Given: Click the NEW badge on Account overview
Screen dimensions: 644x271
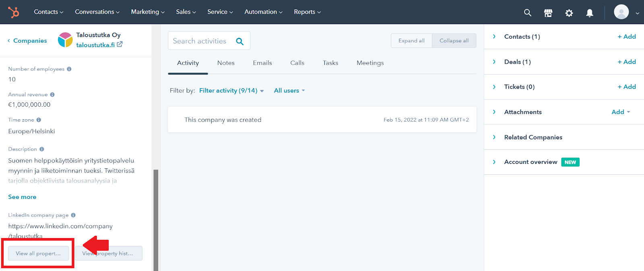Looking at the screenshot, I should click(570, 162).
